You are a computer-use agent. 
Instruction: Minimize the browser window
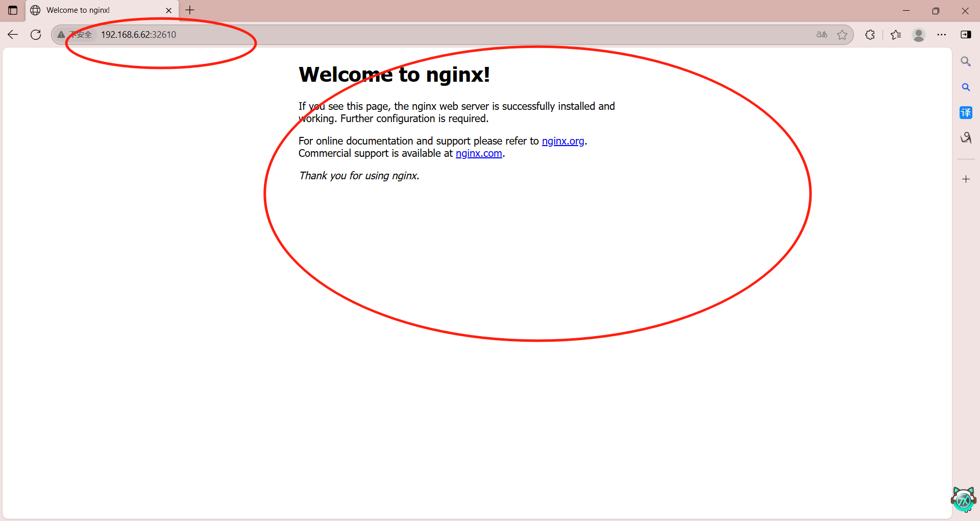click(906, 10)
